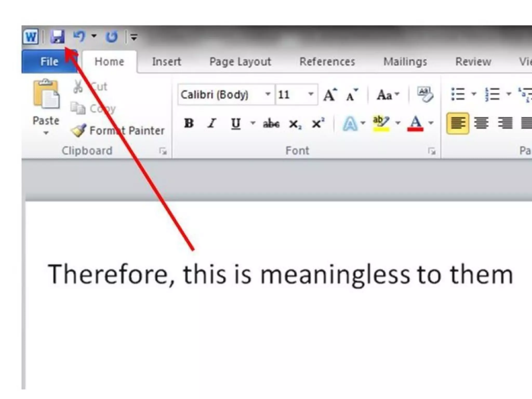The height and width of the screenshot is (399, 532).
Task: Click the Redo icon in Quick Access
Action: pyautogui.click(x=112, y=37)
